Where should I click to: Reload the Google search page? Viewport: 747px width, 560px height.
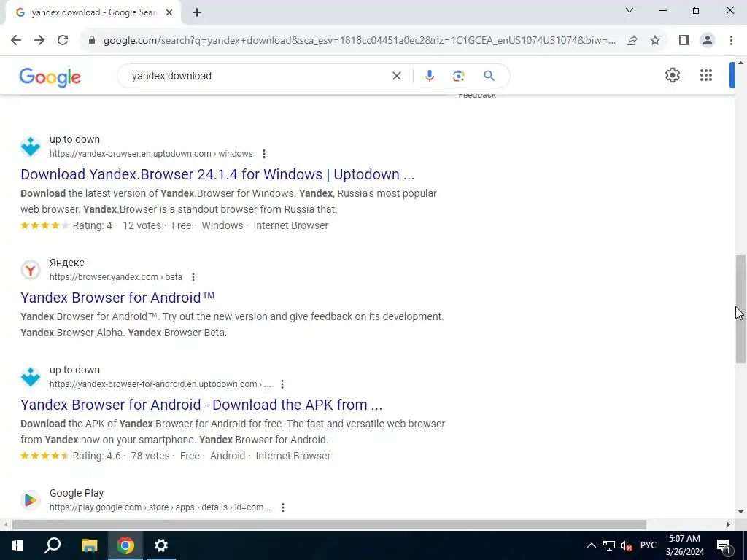tap(63, 40)
